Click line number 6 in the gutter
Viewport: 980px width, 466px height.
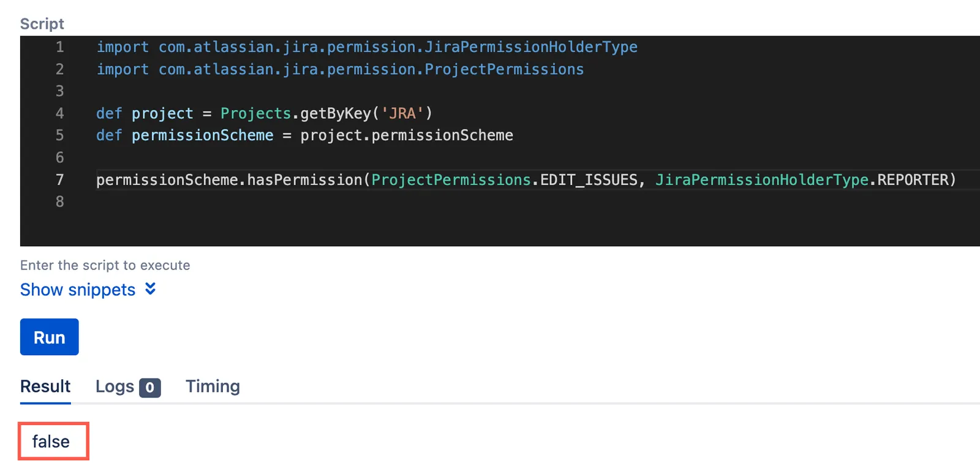[x=59, y=157]
